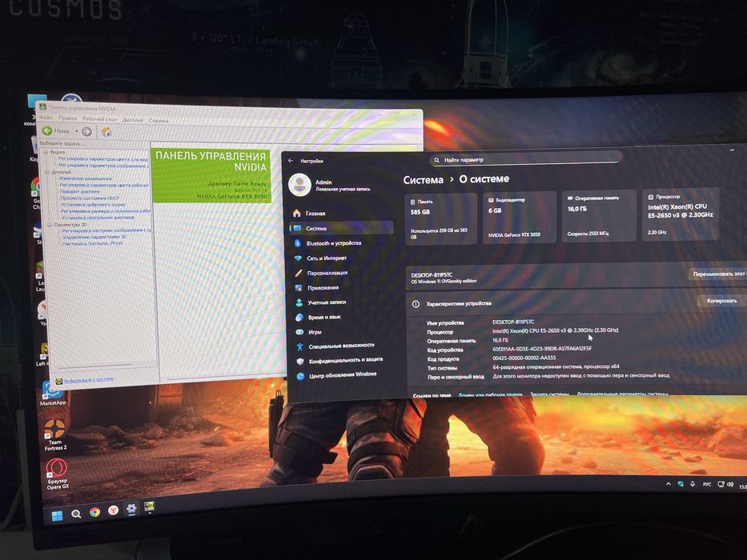Open the Файл menu in NVIDIA panel
This screenshot has width=747, height=560.
click(46, 118)
